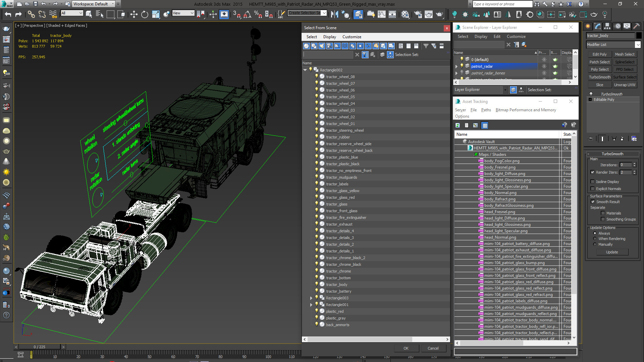Viewport: 644px width, 362px height.
Task: Click the Select and Link tool
Action: [x=31, y=14]
